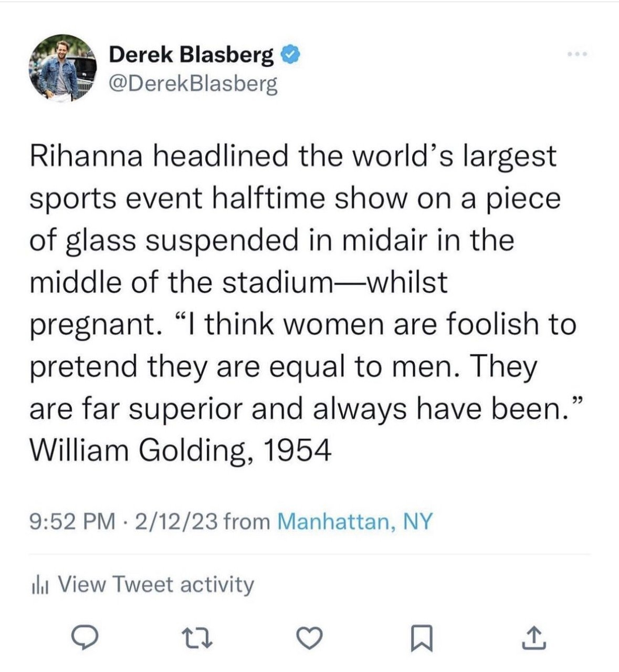
Task: Click the tweet line mentioning halftime show
Action: [x=295, y=199]
